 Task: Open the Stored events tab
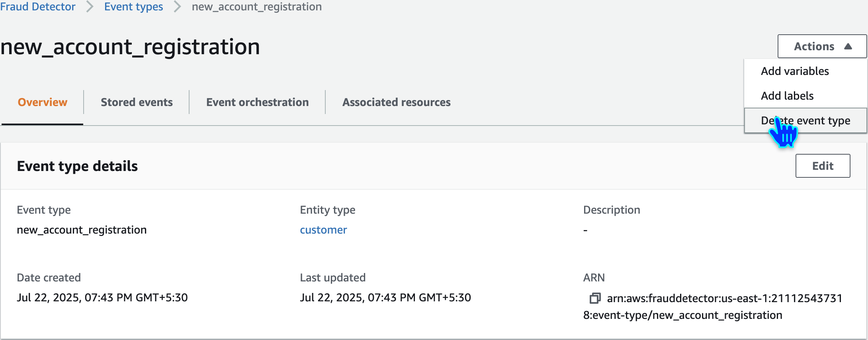point(137,102)
